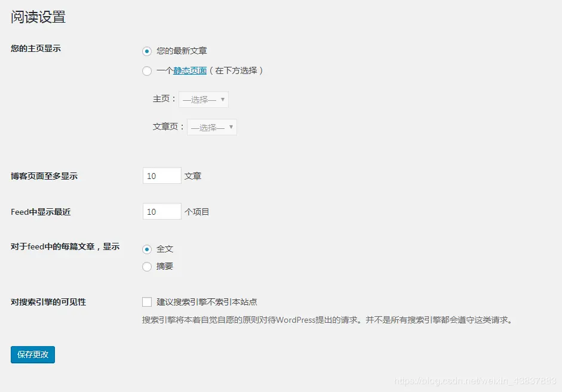Toggle the search engine indexing checkbox off
562x392 pixels.
146,302
